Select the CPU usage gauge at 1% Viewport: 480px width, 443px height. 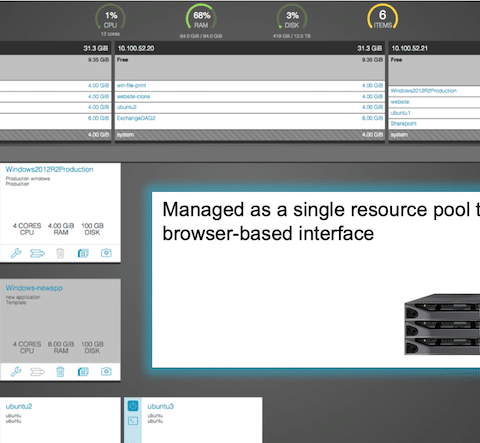pos(110,17)
